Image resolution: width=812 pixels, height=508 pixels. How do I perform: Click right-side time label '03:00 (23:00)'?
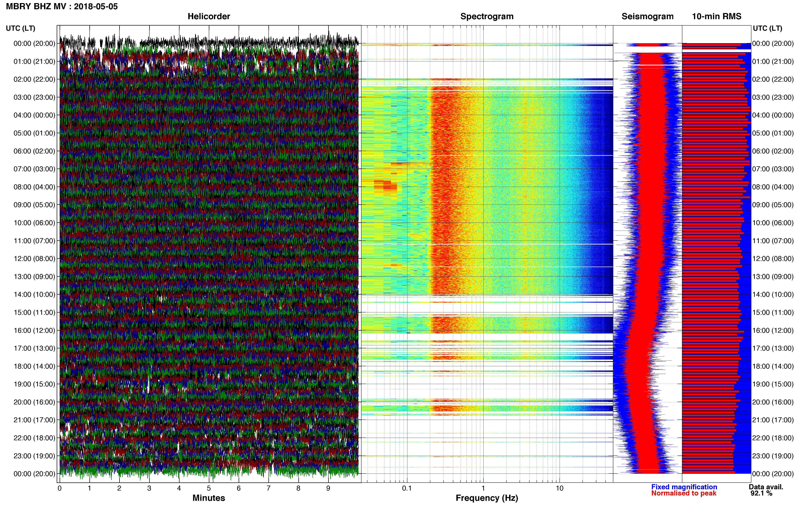pyautogui.click(x=773, y=97)
